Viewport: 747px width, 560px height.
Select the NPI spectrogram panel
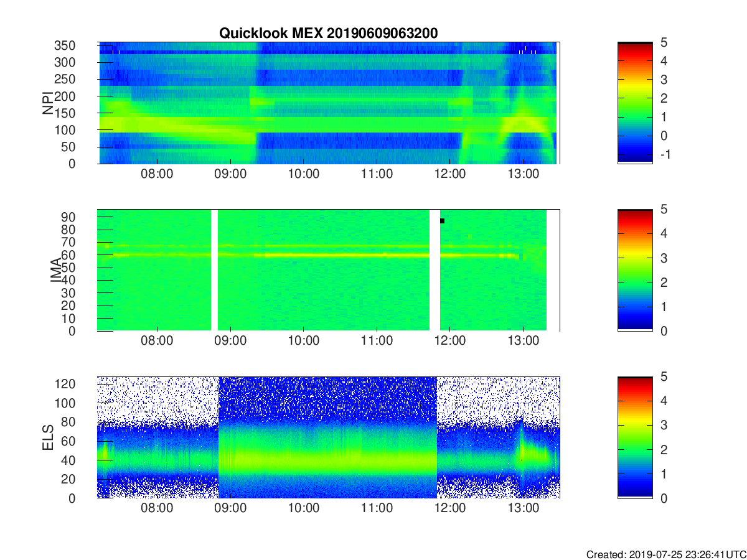coord(329,103)
